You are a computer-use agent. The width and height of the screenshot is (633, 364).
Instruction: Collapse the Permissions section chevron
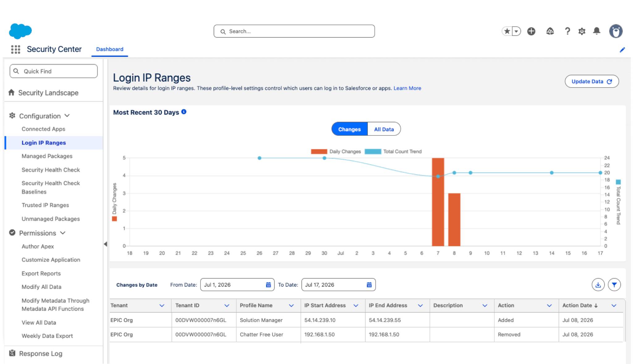click(63, 233)
